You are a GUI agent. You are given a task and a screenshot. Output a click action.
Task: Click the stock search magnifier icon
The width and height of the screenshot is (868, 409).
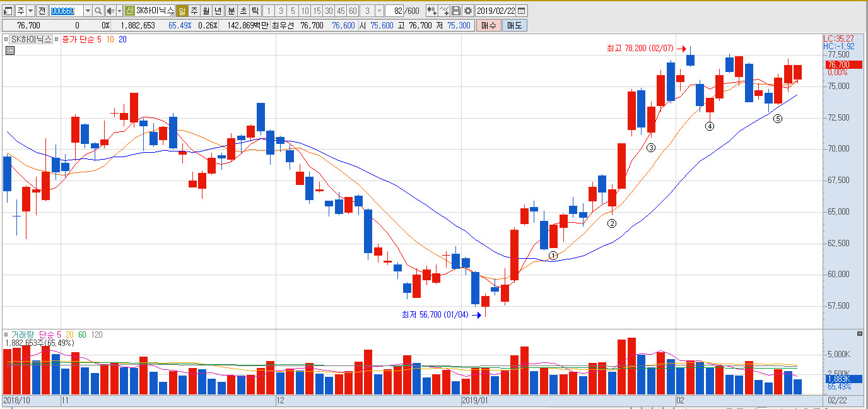(98, 11)
